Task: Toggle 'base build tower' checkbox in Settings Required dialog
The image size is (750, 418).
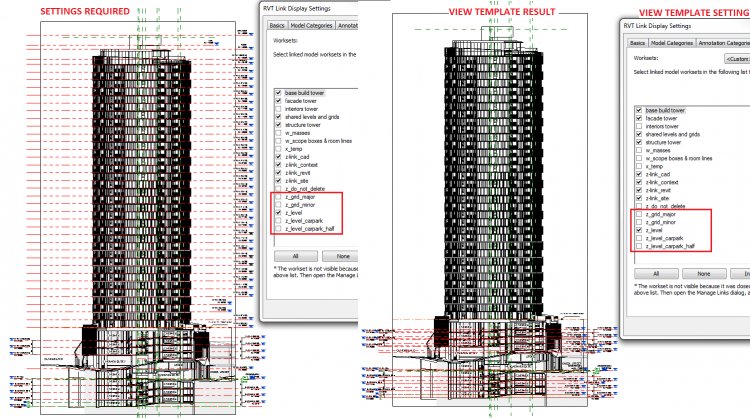Action: pos(278,93)
